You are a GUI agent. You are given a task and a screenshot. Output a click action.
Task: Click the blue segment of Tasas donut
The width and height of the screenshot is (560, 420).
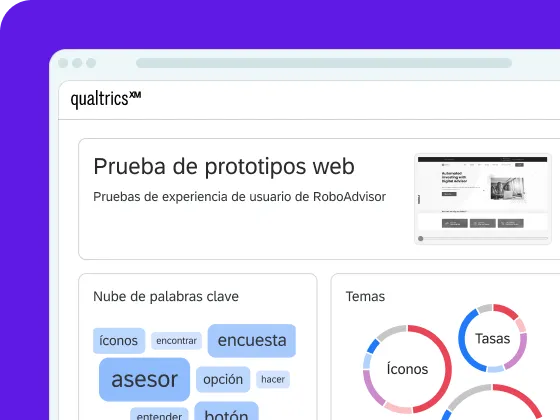click(462, 339)
